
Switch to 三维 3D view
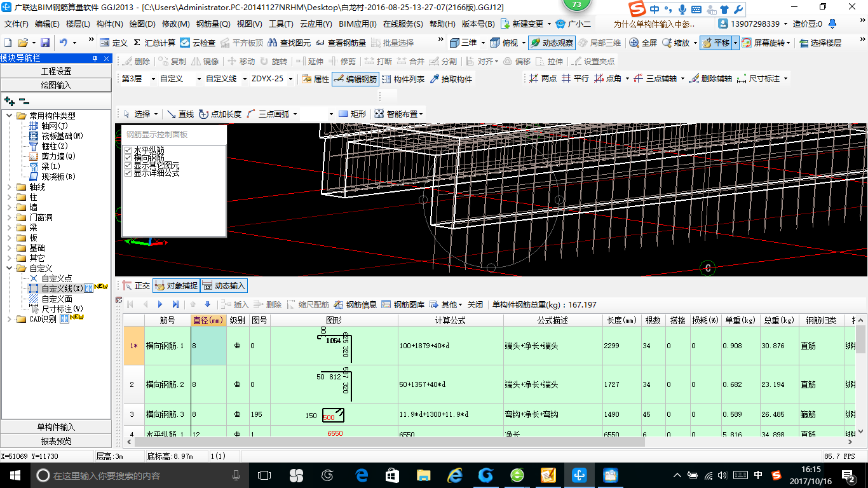[463, 43]
